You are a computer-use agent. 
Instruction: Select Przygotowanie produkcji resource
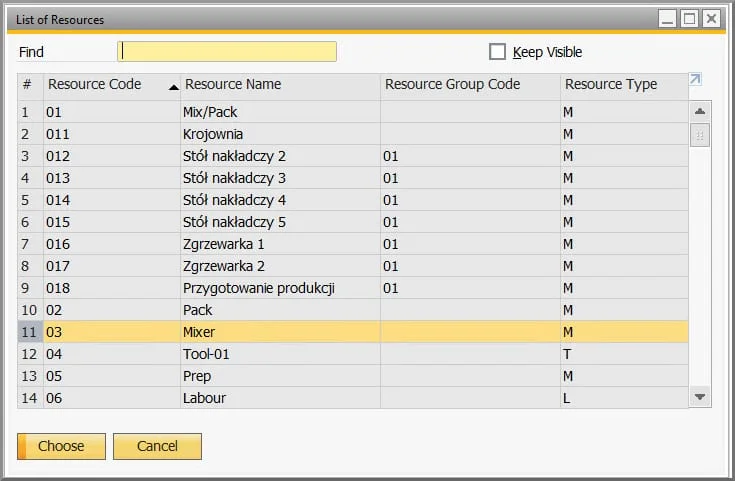[x=259, y=288]
